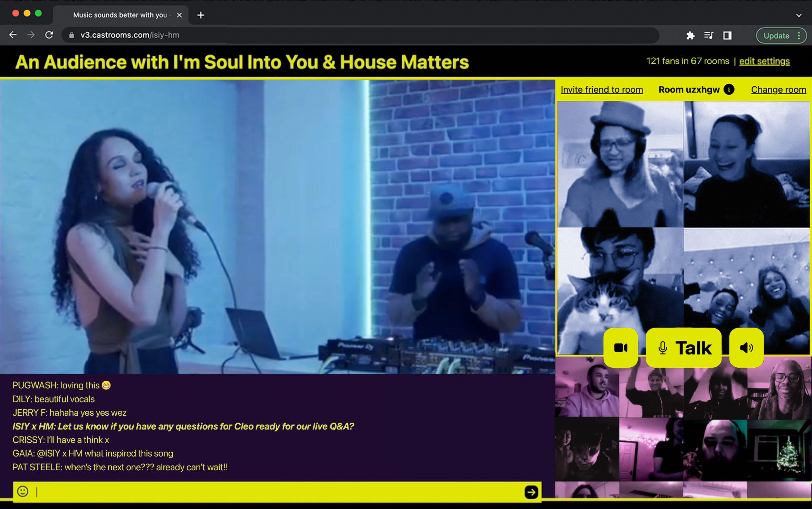Reload the page

click(49, 35)
